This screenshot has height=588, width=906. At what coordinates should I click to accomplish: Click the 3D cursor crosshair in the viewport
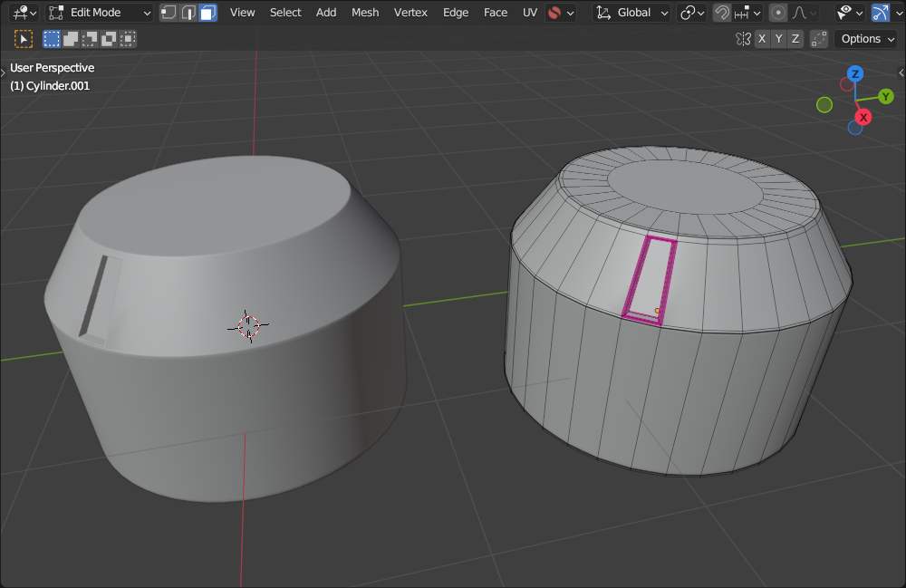(x=248, y=326)
